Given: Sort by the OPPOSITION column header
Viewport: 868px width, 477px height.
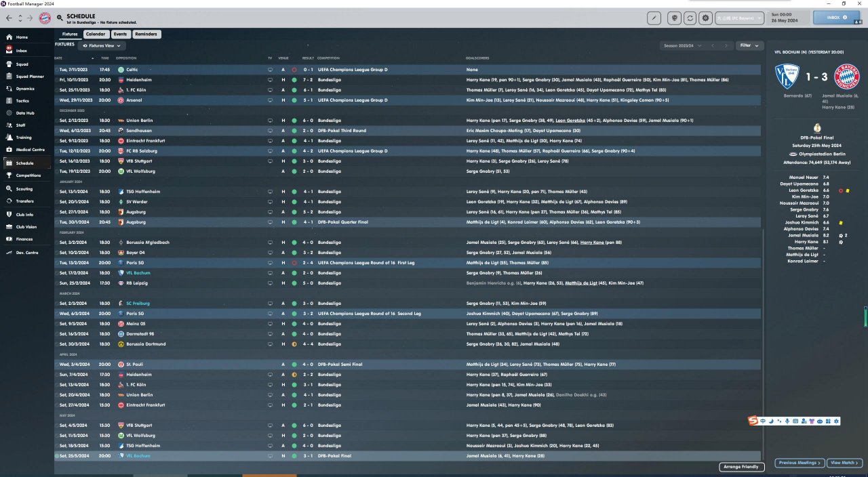Looking at the screenshot, I should pos(126,58).
